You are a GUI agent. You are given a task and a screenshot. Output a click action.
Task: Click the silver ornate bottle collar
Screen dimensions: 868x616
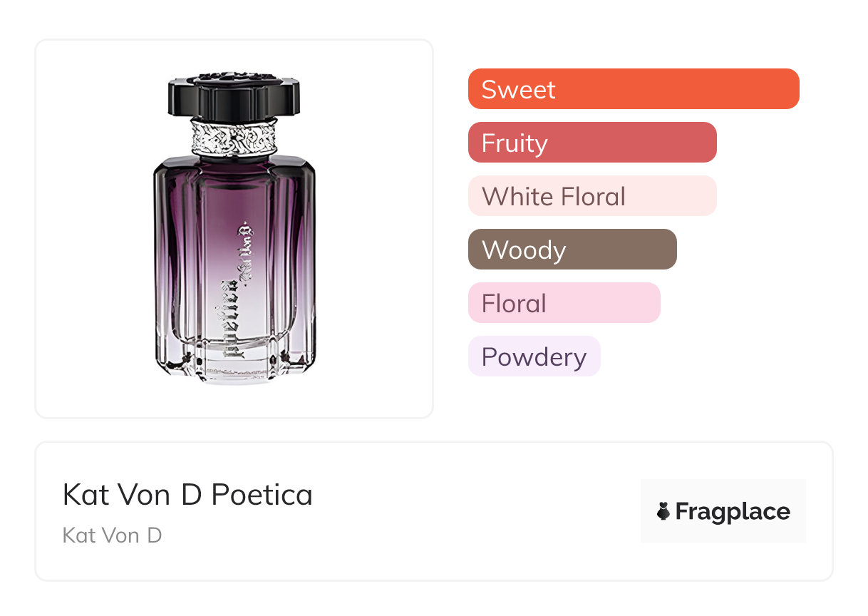pyautogui.click(x=234, y=137)
